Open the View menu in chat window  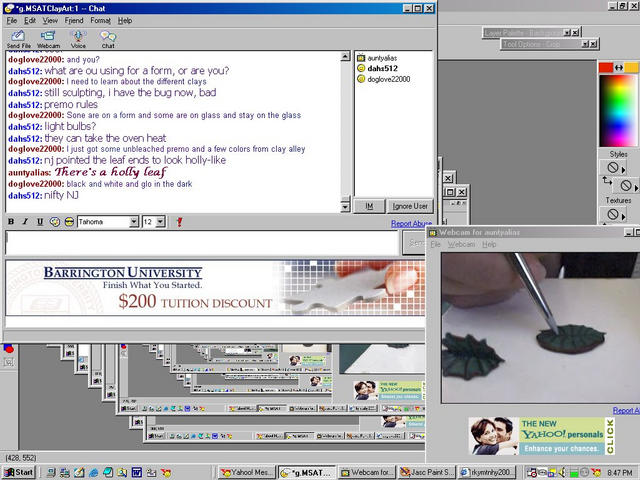tap(50, 20)
